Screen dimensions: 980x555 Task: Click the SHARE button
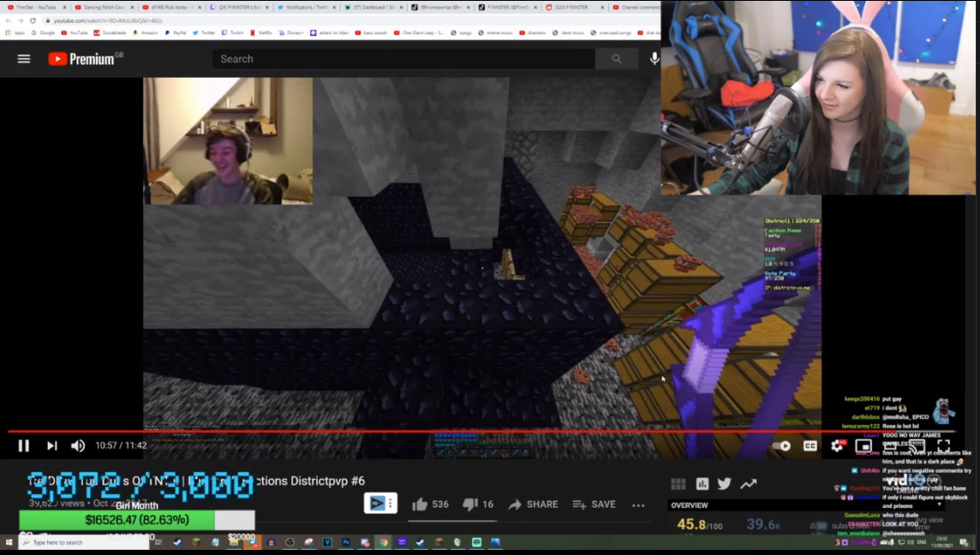[x=533, y=504]
